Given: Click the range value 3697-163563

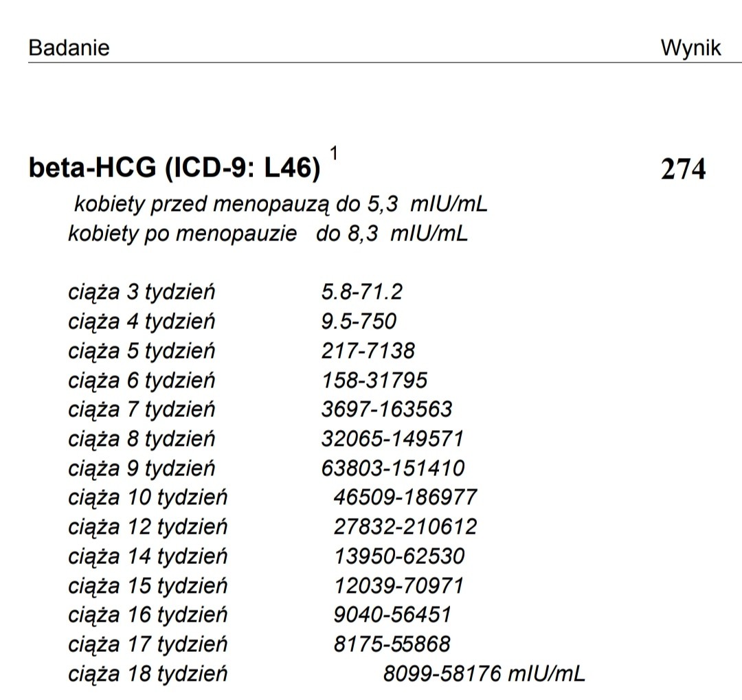Looking at the screenshot, I should click(x=387, y=409).
